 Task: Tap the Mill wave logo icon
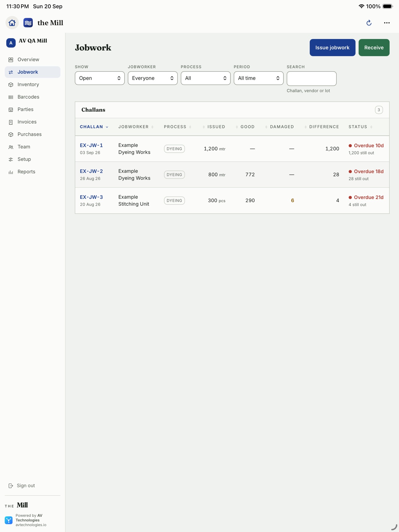point(28,23)
